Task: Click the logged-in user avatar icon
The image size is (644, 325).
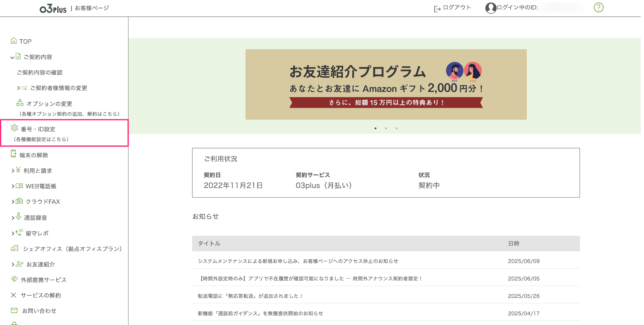Action: [491, 8]
